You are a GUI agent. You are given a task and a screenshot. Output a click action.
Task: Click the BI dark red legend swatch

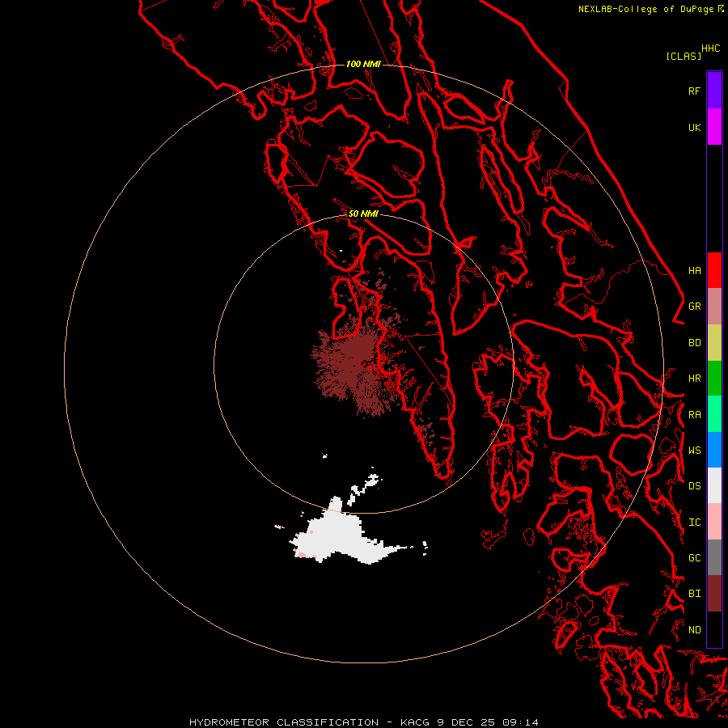coord(714,594)
